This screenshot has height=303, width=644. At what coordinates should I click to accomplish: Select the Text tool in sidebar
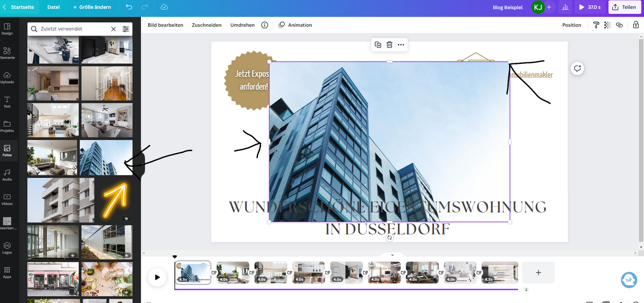click(7, 102)
